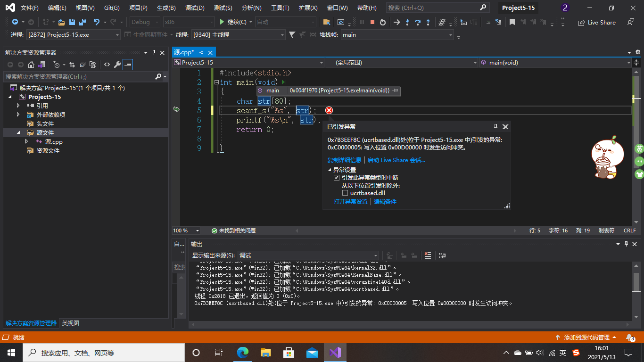Open the 100% zoom dropdown in the editor
The width and height of the screenshot is (644, 362).
tap(187, 230)
